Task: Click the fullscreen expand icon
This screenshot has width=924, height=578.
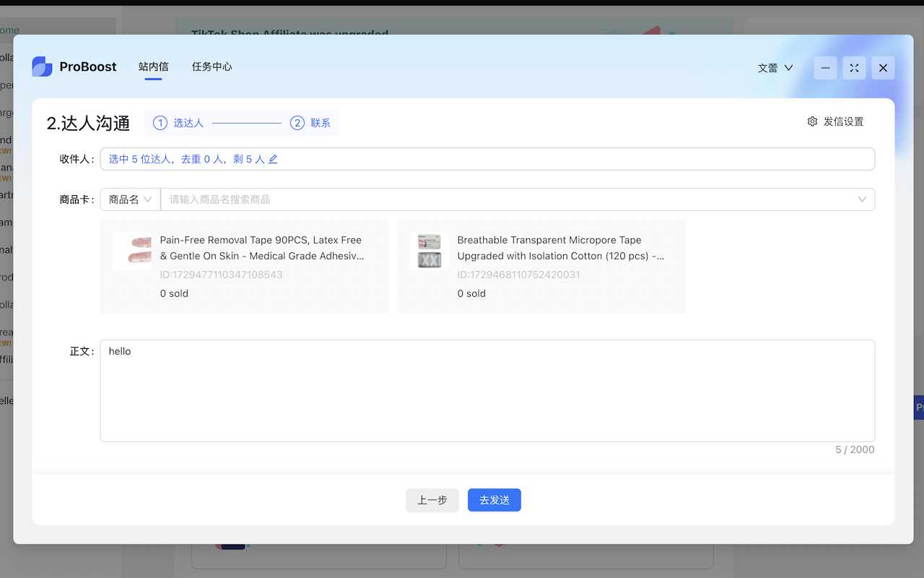Action: point(854,67)
